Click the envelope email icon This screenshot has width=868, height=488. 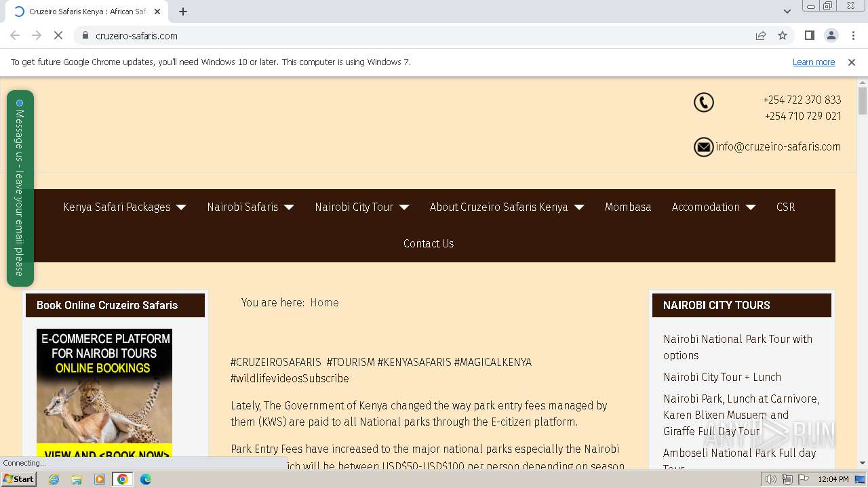click(704, 146)
